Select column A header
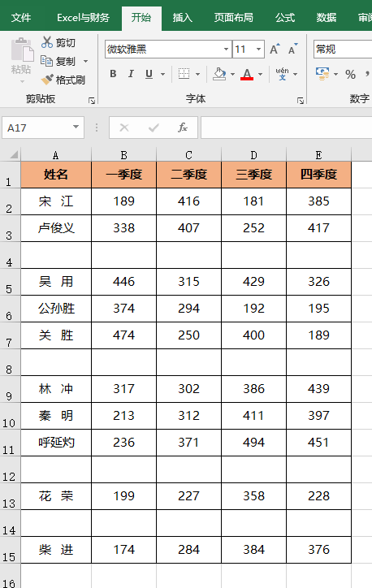372x588 pixels. (x=56, y=154)
